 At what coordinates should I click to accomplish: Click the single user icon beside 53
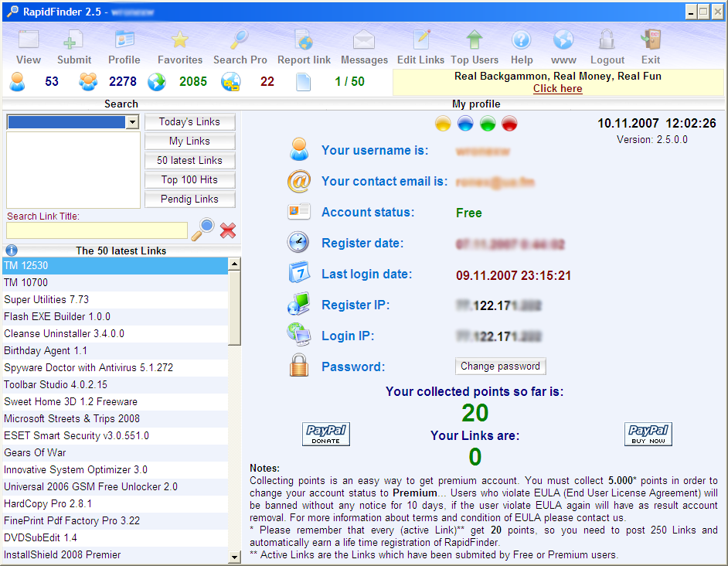click(x=17, y=81)
